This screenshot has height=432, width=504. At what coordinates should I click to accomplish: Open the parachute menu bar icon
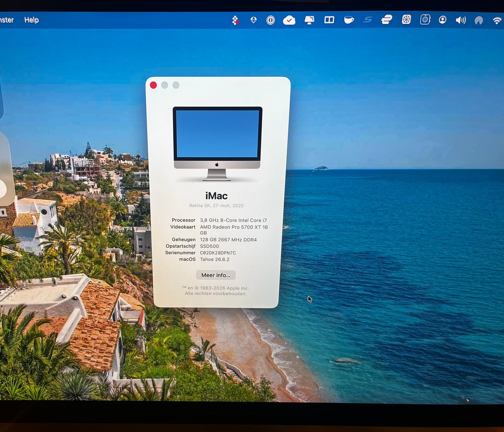pyautogui.click(x=254, y=20)
